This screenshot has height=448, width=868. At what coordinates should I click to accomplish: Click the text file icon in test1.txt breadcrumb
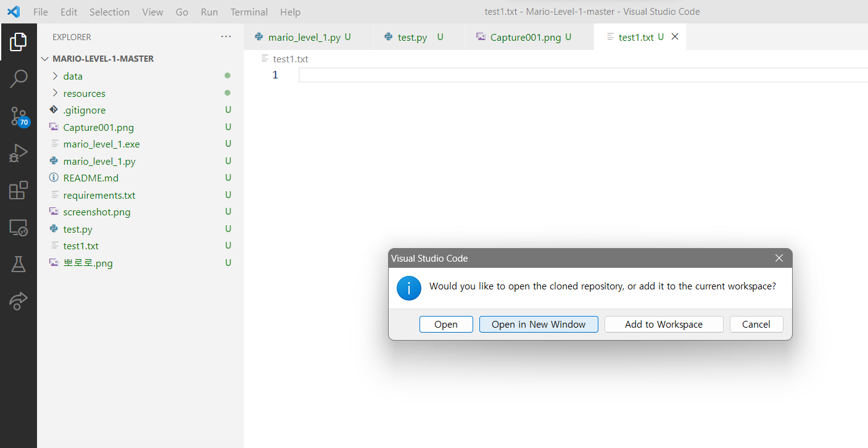click(x=265, y=59)
